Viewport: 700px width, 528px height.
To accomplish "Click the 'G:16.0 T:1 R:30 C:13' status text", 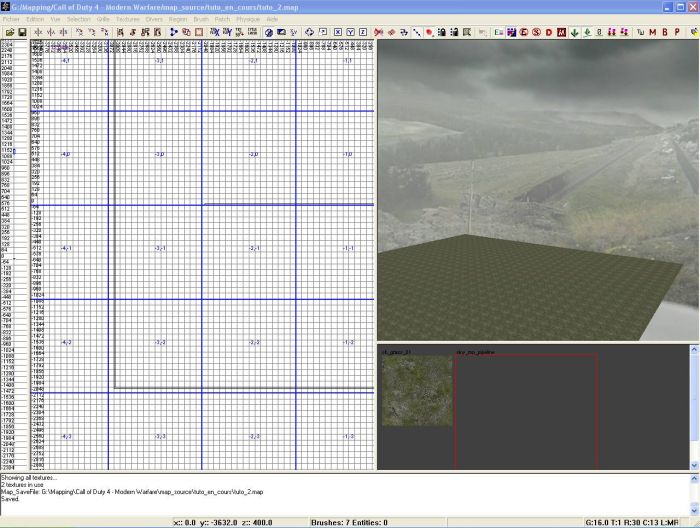I will 632,523.
